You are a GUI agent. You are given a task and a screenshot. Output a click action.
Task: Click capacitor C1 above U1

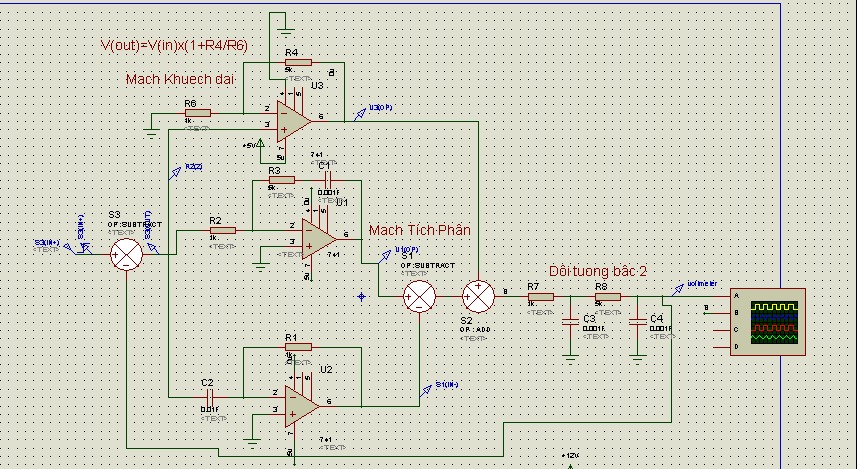point(328,180)
